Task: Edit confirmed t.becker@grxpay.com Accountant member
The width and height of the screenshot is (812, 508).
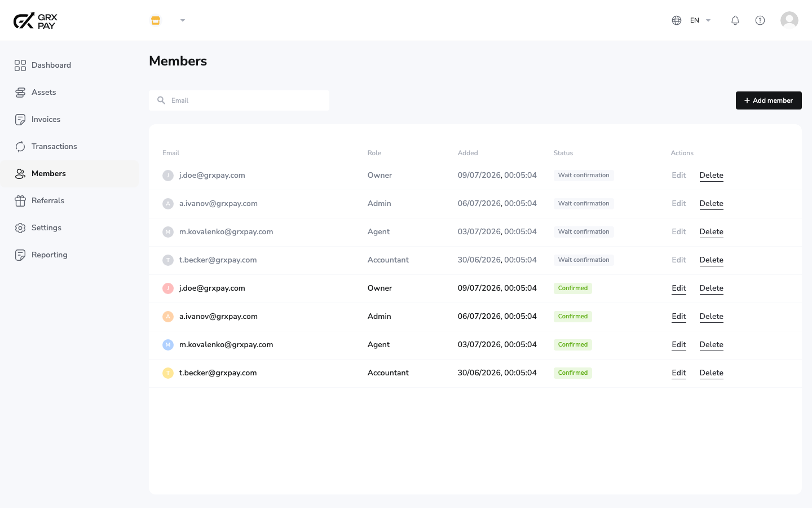Action: pos(679,373)
